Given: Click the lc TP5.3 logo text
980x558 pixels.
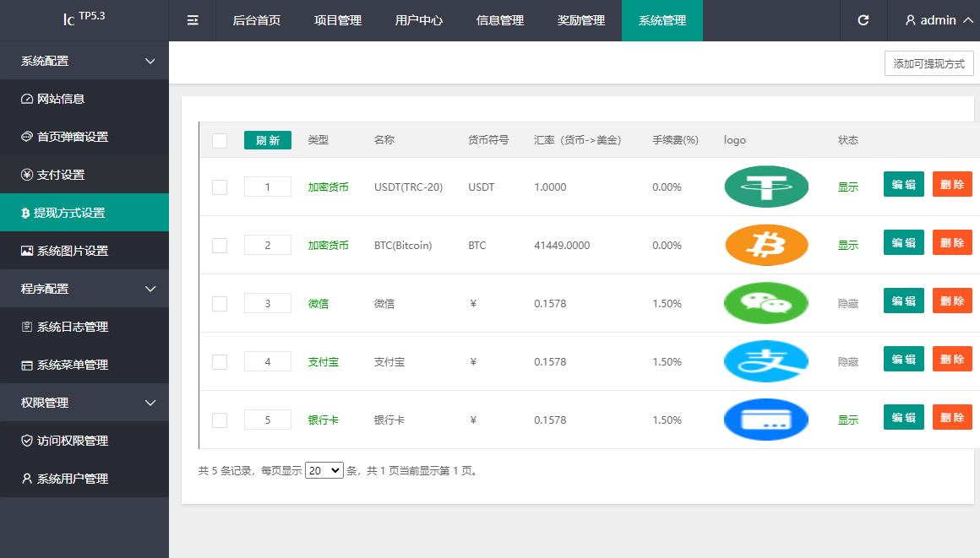Looking at the screenshot, I should (x=84, y=18).
